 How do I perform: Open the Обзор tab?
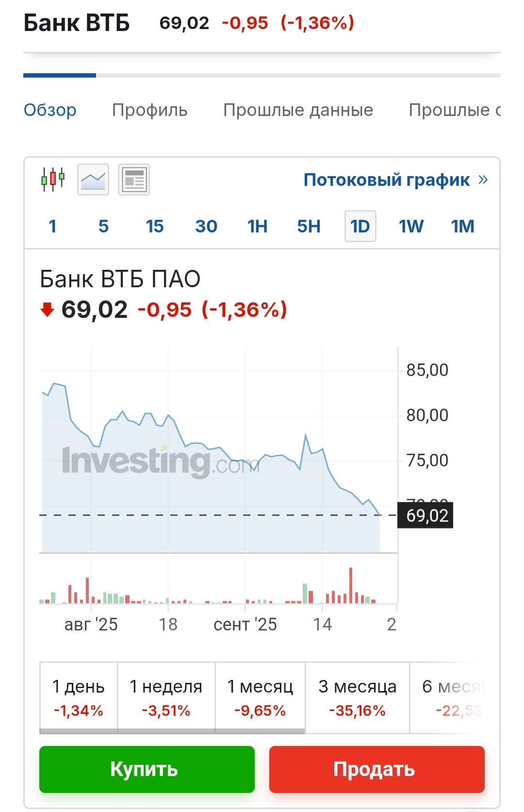(x=50, y=110)
